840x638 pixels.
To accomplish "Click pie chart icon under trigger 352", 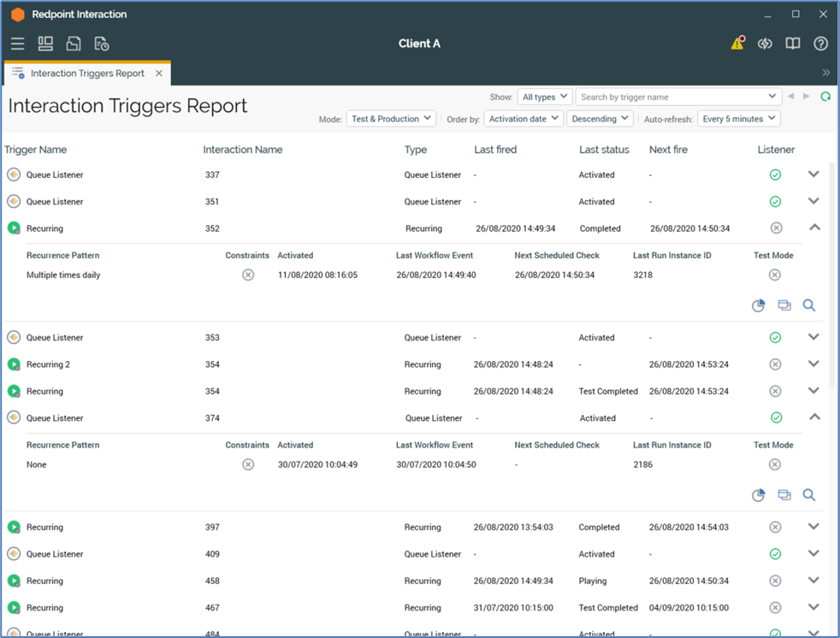I will (x=758, y=305).
